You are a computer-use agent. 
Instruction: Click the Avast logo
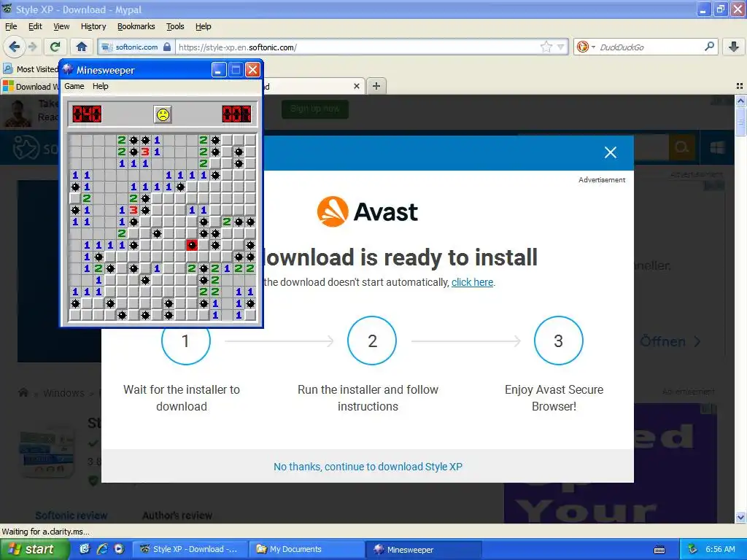(368, 211)
